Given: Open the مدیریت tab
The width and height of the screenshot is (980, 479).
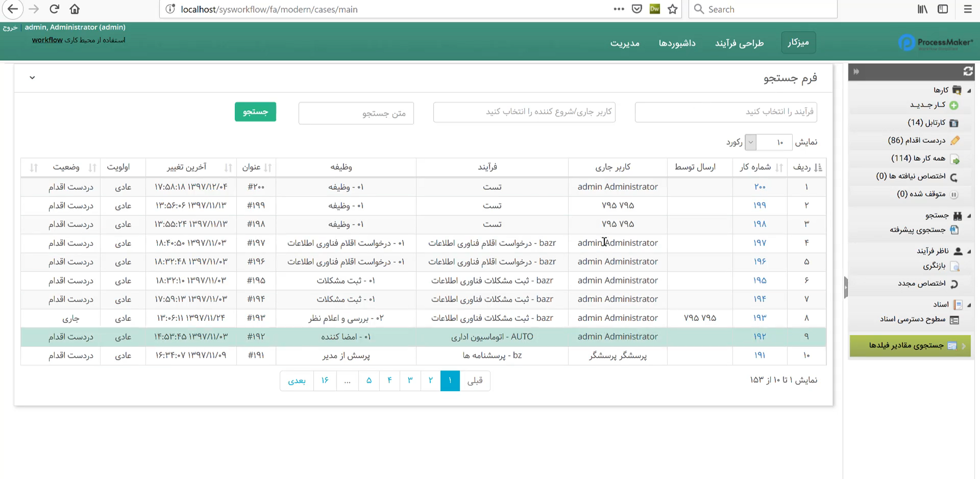Looking at the screenshot, I should click(x=625, y=43).
